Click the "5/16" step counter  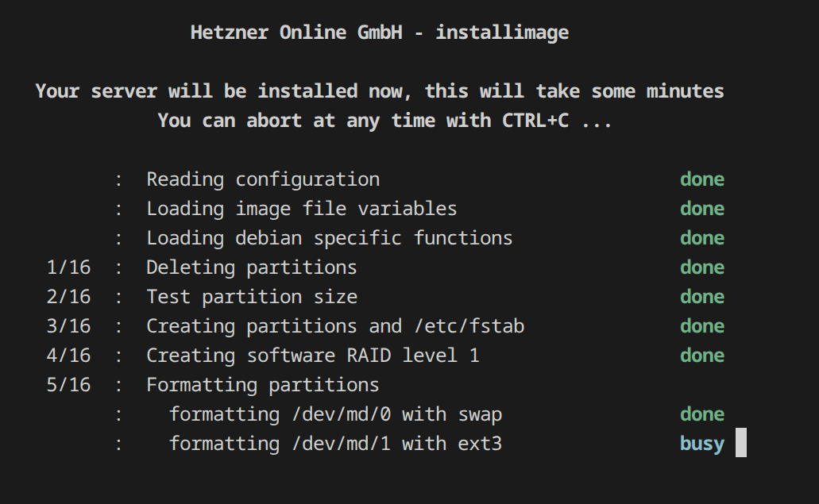[x=68, y=385]
